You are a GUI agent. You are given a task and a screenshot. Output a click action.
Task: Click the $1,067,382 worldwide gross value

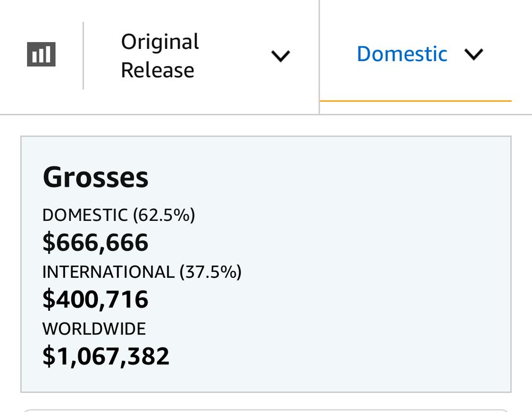(106, 356)
